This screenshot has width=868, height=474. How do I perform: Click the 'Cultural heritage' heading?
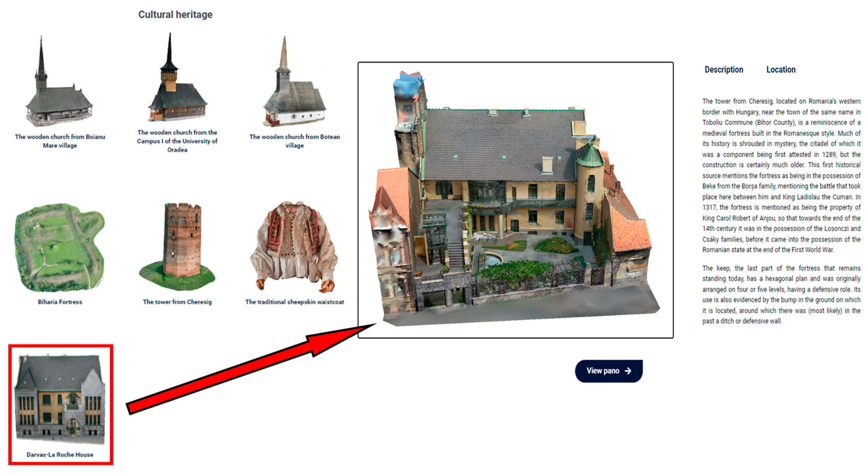[x=175, y=14]
